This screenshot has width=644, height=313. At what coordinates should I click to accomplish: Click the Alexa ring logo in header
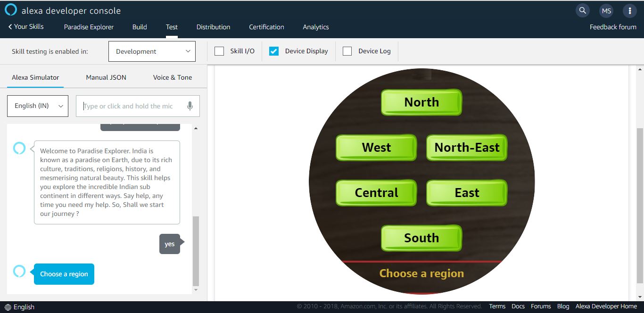coord(11,10)
